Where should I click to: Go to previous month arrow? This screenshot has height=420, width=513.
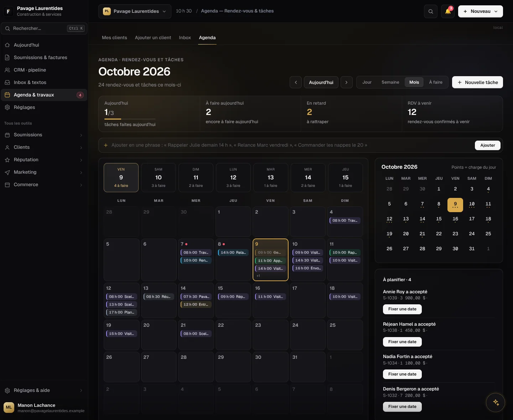tap(296, 82)
